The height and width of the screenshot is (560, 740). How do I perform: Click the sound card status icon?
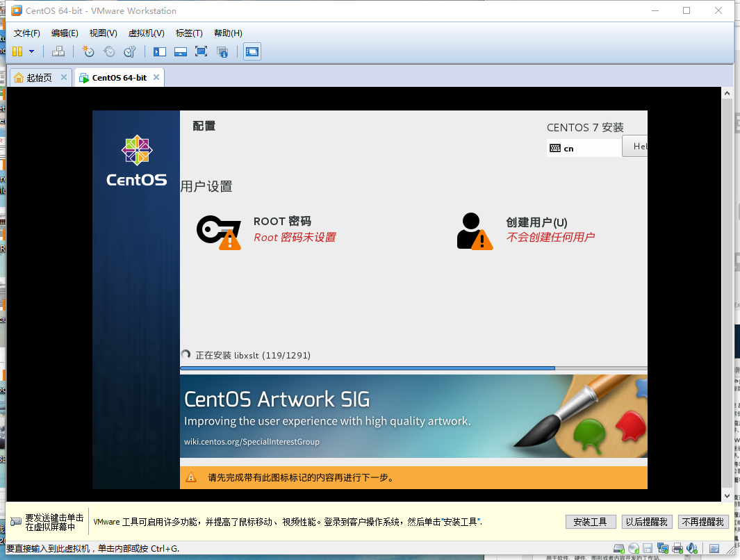pos(692,548)
